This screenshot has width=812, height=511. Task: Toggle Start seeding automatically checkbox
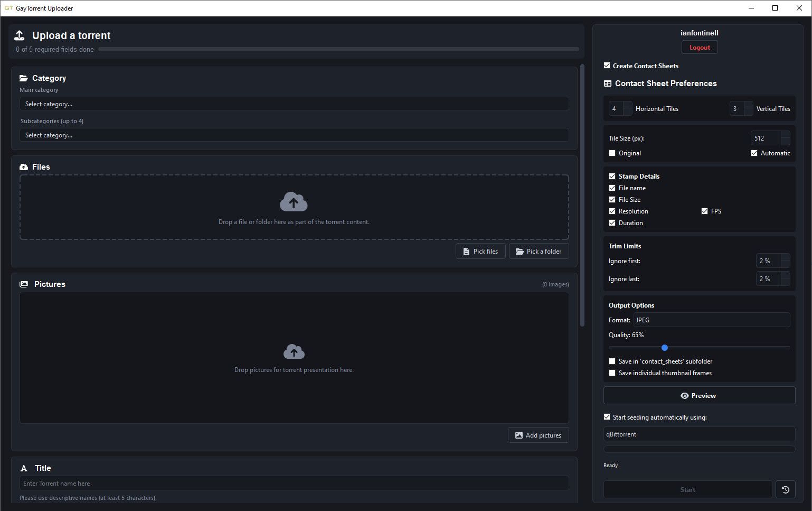[x=607, y=417]
